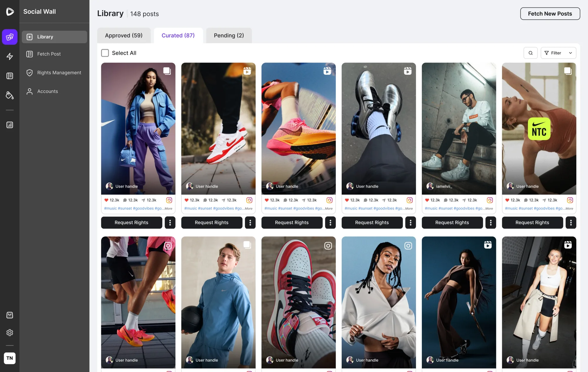The width and height of the screenshot is (588, 372).
Task: Request Rights for the silver sneaker post
Action: (372, 223)
